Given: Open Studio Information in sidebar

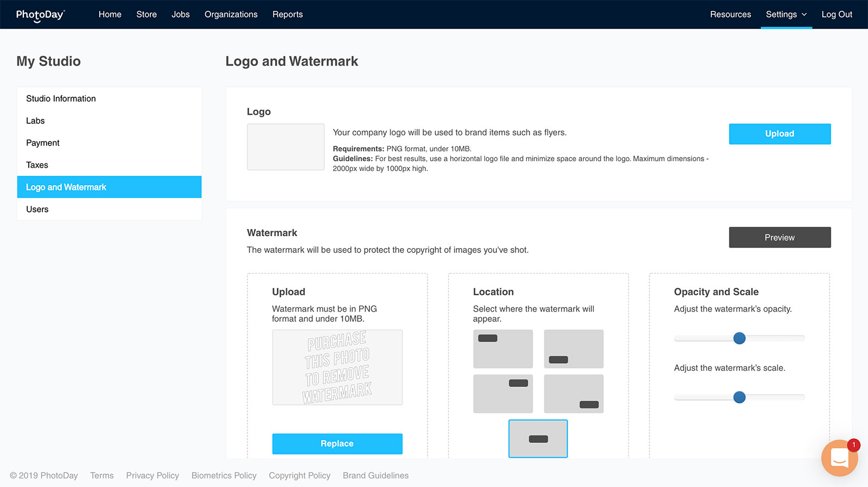Looking at the screenshot, I should 110,98.
